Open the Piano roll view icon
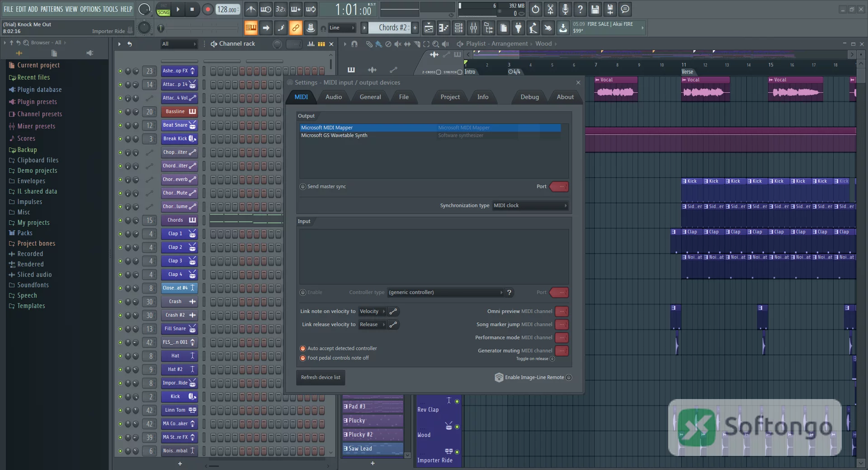This screenshot has width=868, height=470. click(443, 28)
